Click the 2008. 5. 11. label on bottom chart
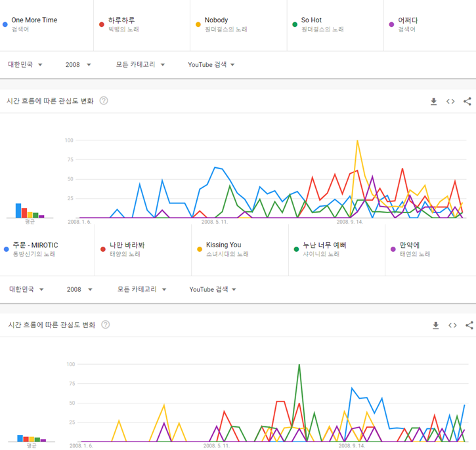Screen dimensions: 476x450 pyautogui.click(x=217, y=446)
